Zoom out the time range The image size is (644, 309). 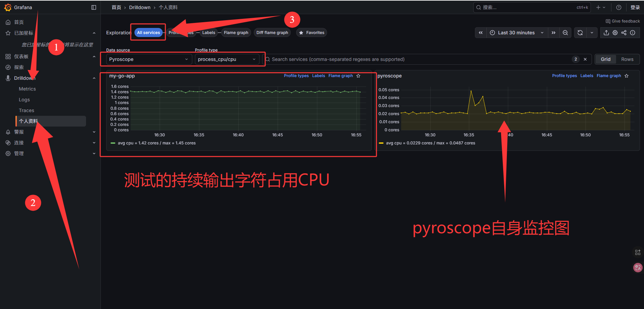(x=565, y=33)
